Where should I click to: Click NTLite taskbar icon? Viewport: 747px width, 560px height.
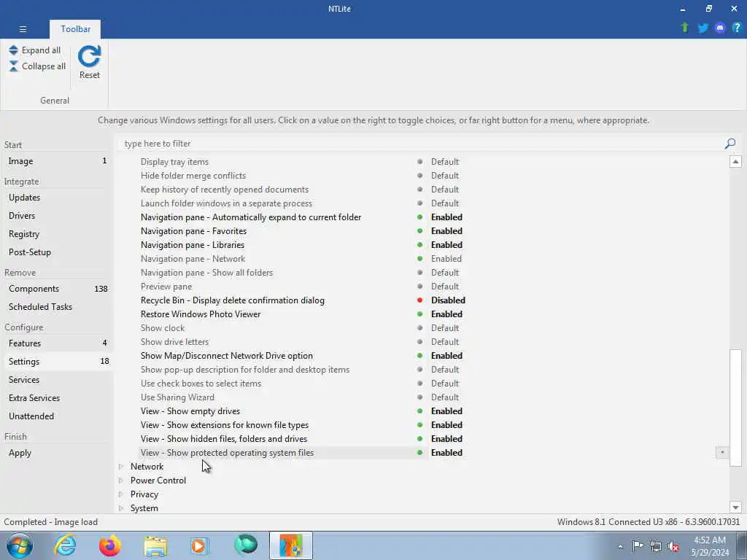tap(290, 545)
